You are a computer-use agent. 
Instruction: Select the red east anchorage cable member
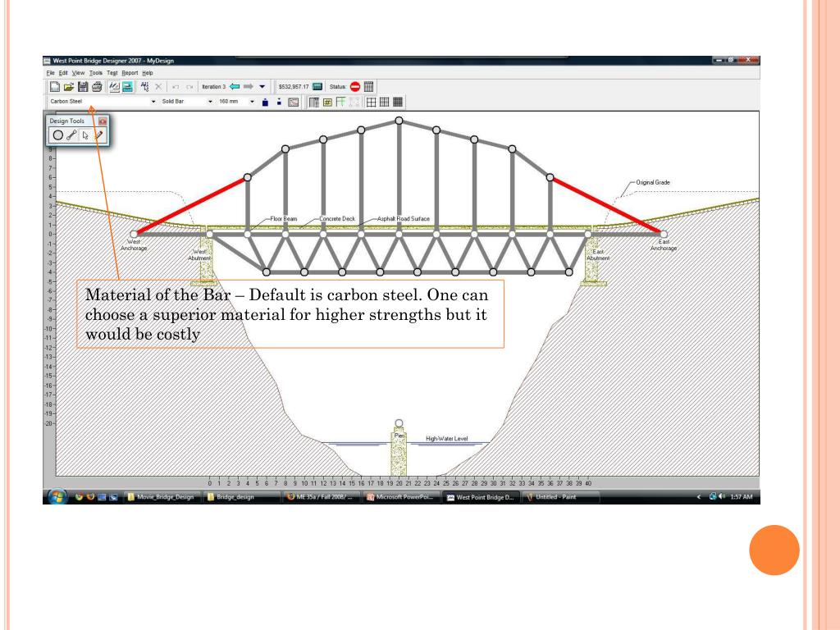pos(606,206)
